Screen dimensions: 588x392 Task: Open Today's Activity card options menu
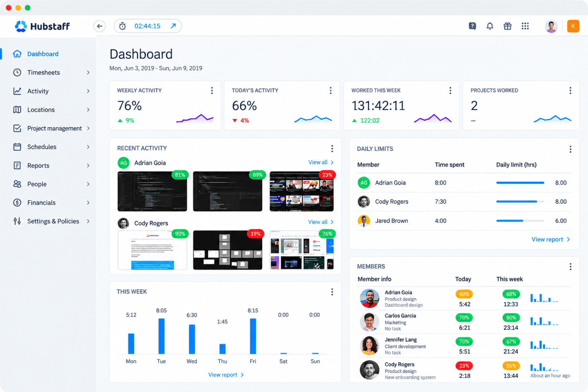click(x=331, y=91)
